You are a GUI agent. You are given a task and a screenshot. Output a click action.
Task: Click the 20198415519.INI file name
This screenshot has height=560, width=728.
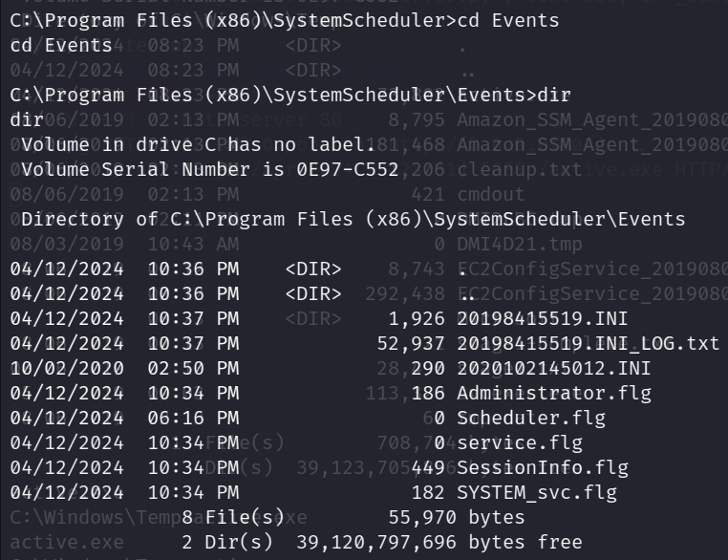(x=529, y=318)
